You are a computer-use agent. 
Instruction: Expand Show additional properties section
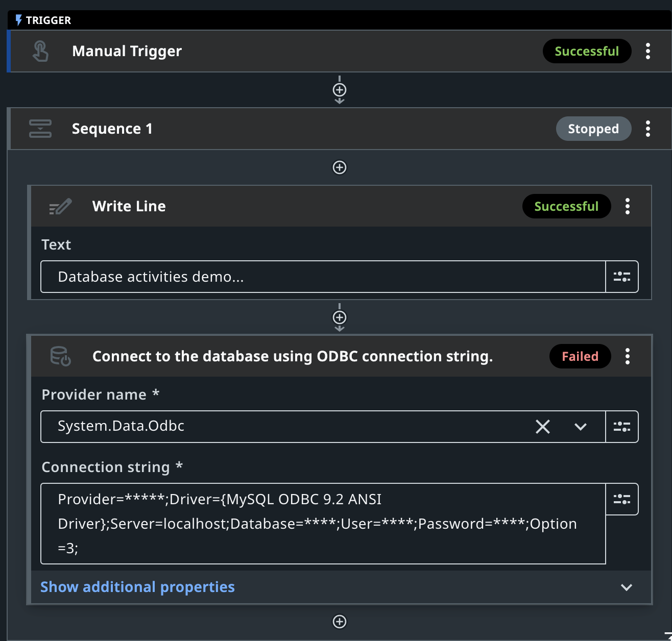(627, 587)
